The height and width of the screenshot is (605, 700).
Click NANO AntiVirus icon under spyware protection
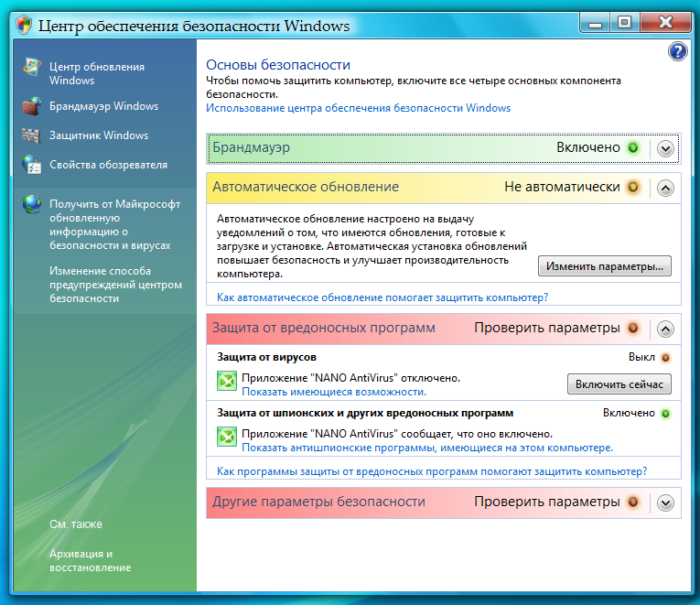click(x=226, y=438)
